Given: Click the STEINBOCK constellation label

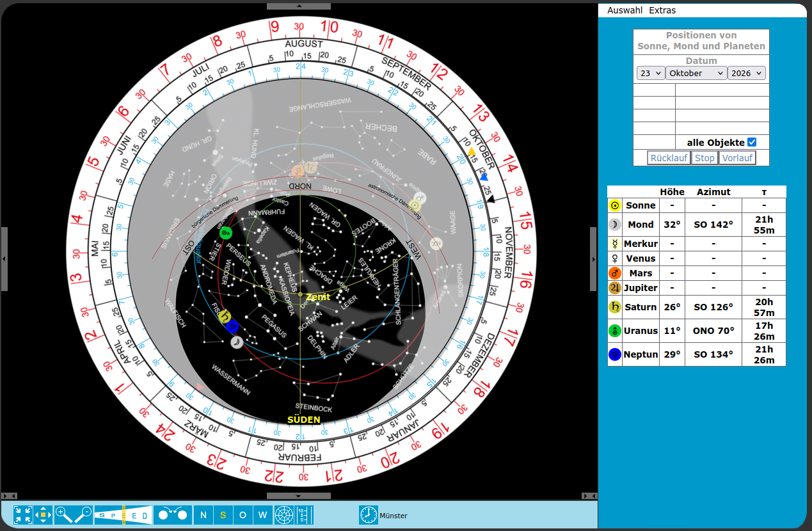Looking at the screenshot, I should click(314, 406).
